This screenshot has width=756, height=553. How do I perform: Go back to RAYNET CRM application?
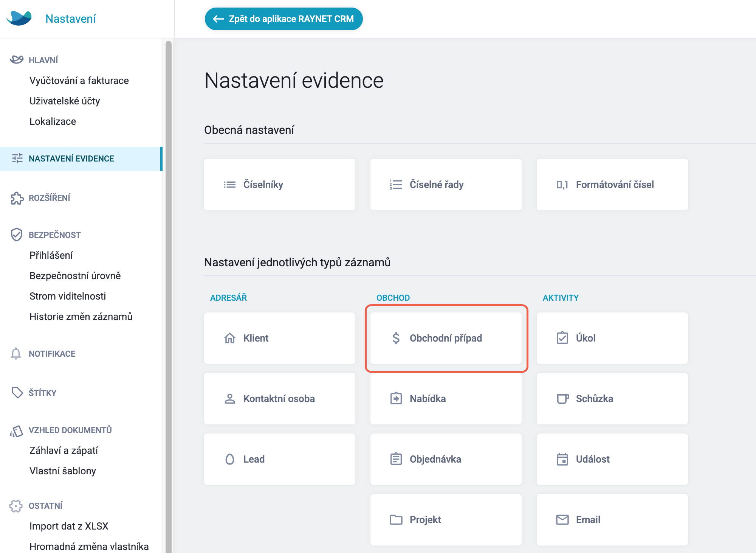pos(283,19)
